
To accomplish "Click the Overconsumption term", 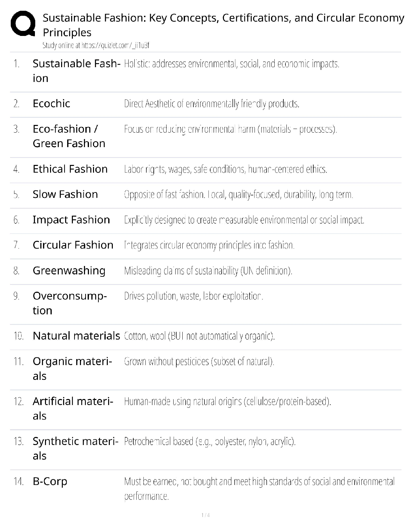I will coord(70,303).
